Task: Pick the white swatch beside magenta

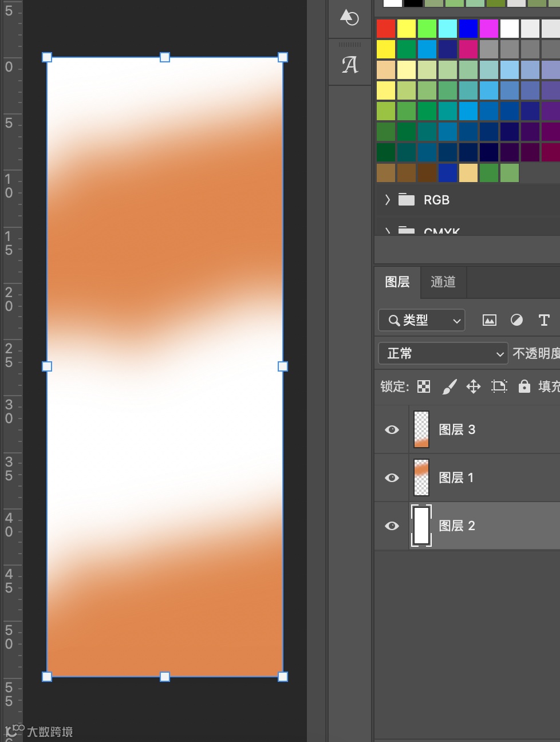Action: [510, 29]
